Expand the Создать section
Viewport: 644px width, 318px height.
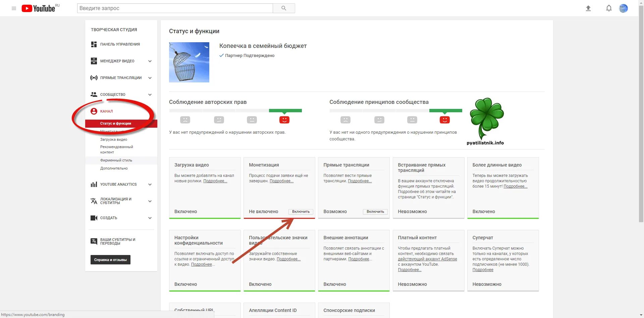coord(150,218)
